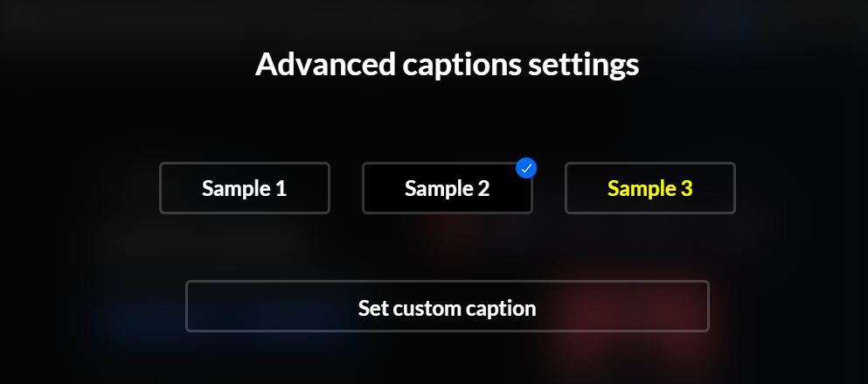Click the selected indicator on the middle sample

526,168
